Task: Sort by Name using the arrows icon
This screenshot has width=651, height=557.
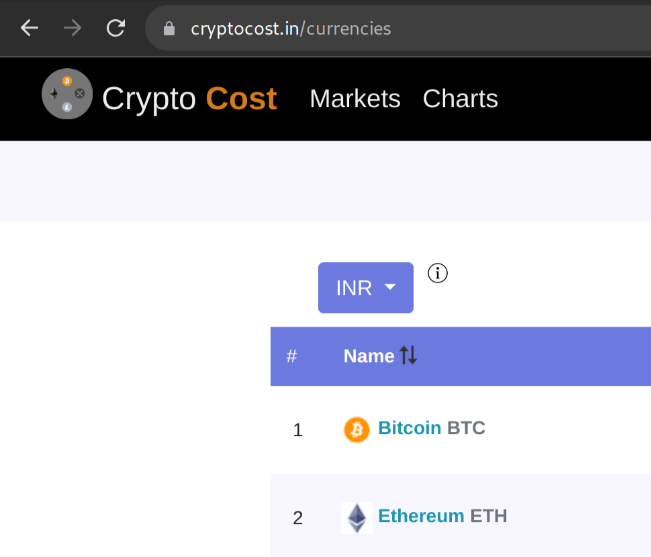Action: (x=408, y=356)
